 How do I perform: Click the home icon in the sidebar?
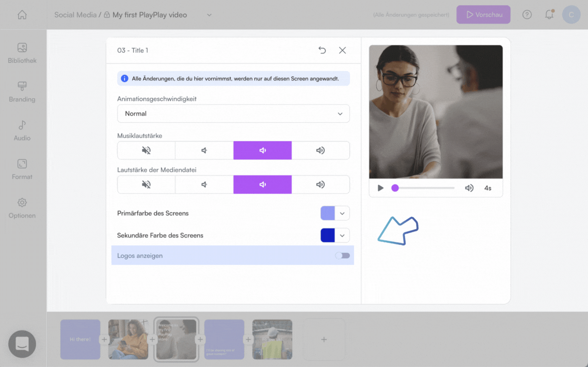pyautogui.click(x=22, y=15)
